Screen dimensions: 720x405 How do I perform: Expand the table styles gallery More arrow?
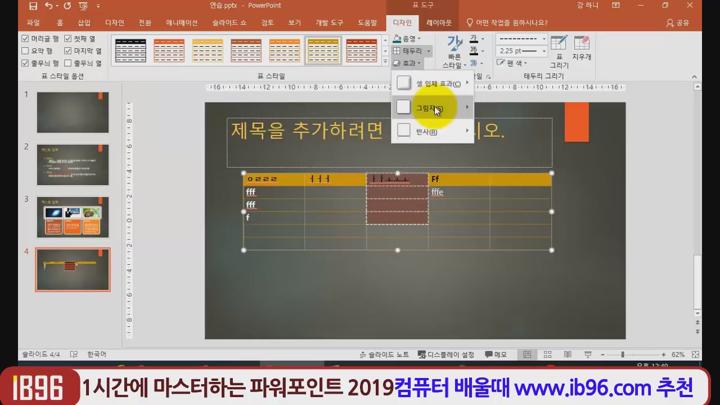pos(385,62)
